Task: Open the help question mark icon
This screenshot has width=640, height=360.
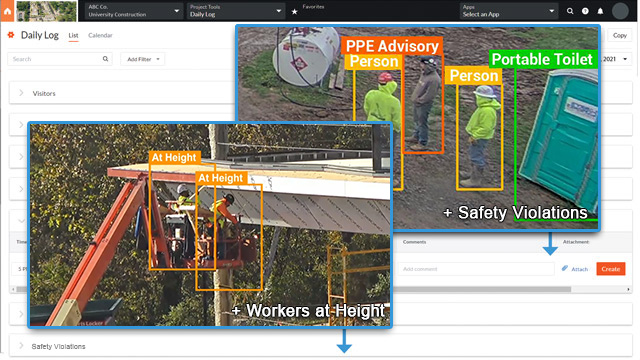Action: tap(585, 11)
